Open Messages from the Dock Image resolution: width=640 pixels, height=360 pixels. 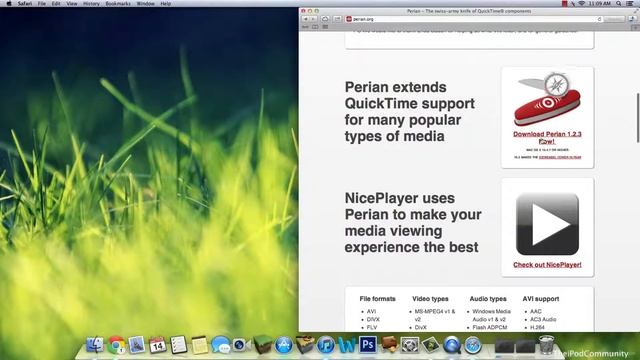(221, 345)
